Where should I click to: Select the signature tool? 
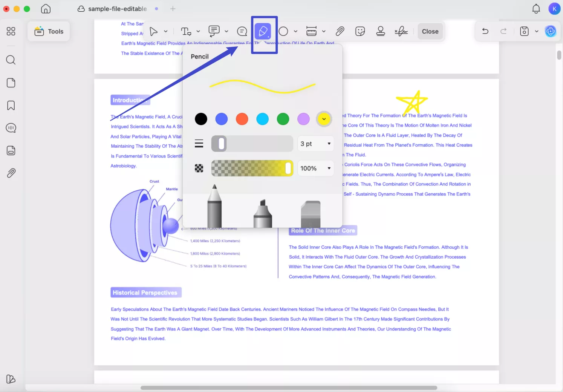401,31
